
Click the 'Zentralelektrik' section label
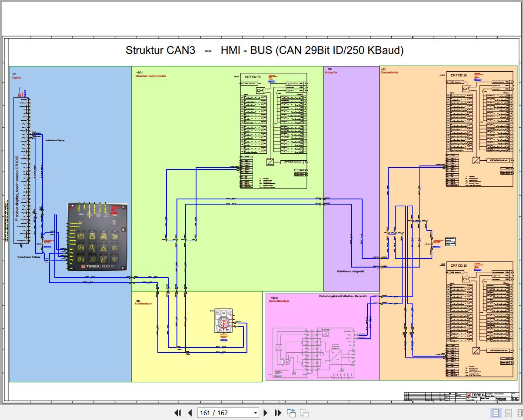click(x=390, y=73)
